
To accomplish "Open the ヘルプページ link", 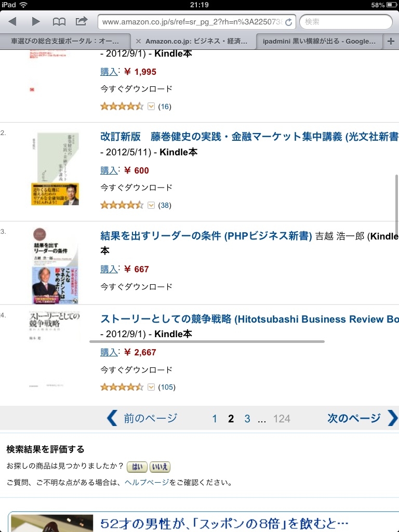I will coord(147,483).
